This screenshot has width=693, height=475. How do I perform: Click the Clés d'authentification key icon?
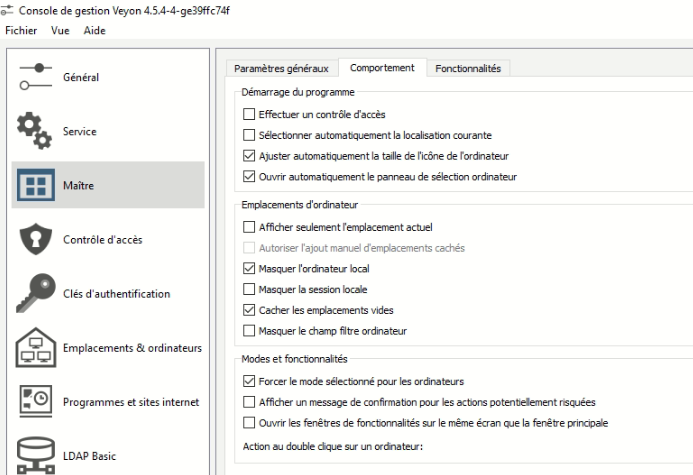point(36,293)
